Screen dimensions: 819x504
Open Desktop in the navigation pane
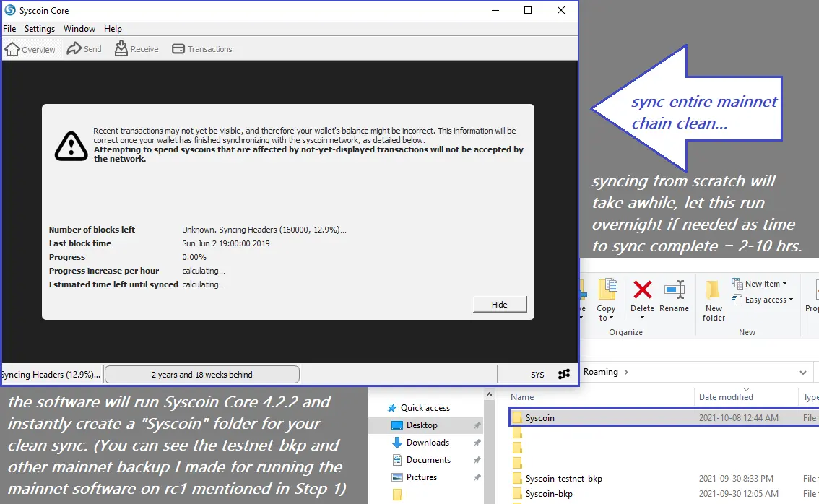click(422, 425)
